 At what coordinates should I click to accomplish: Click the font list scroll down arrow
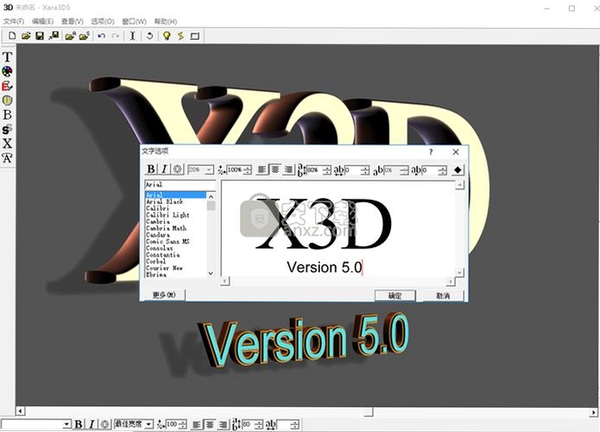[211, 273]
